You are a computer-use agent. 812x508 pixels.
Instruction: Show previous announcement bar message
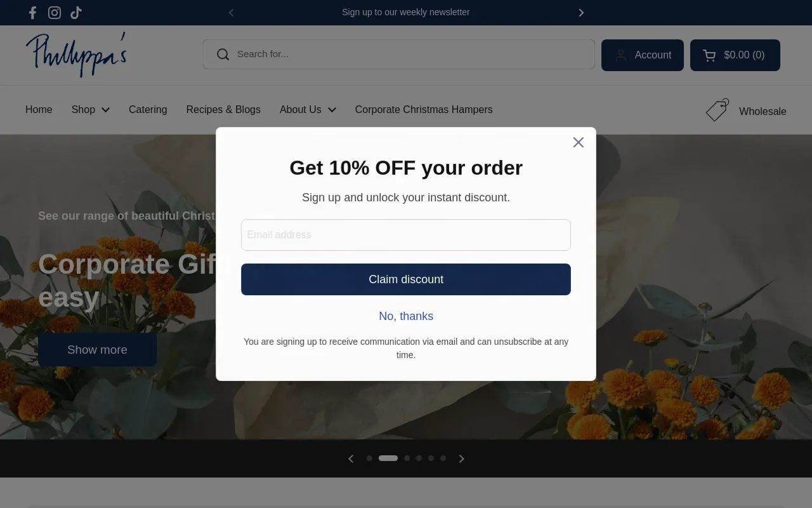pos(231,13)
